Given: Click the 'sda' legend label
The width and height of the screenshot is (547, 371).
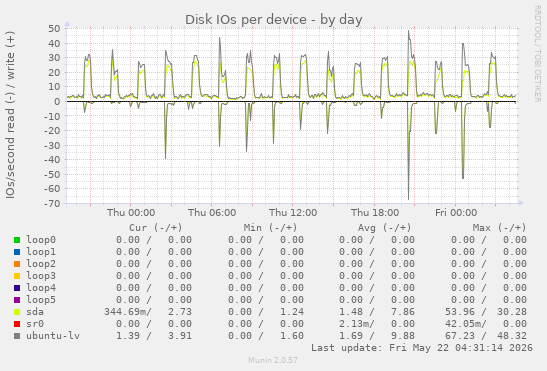Looking at the screenshot, I should click(35, 312).
